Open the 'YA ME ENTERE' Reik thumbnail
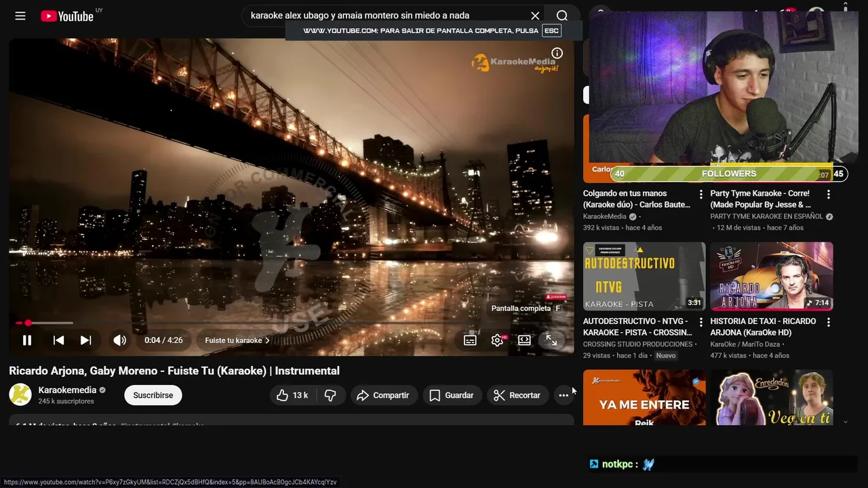 tap(644, 398)
